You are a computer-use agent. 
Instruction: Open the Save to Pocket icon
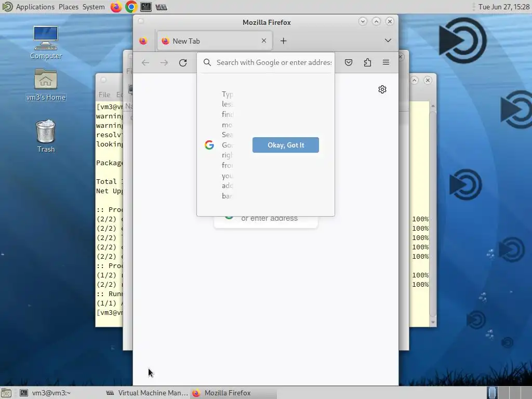pos(349,62)
